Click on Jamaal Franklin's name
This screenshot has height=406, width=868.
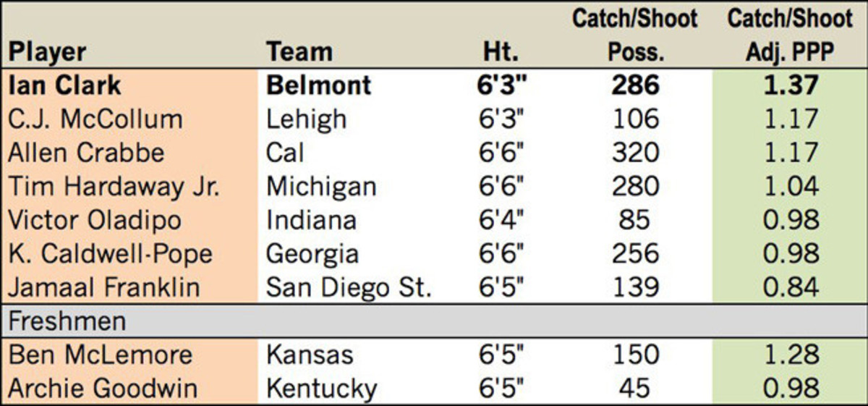tap(104, 287)
